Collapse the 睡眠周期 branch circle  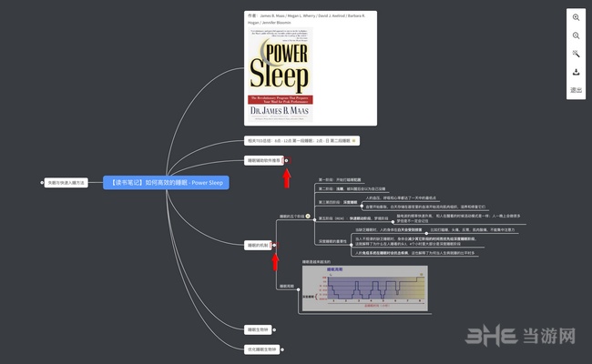pos(298,289)
